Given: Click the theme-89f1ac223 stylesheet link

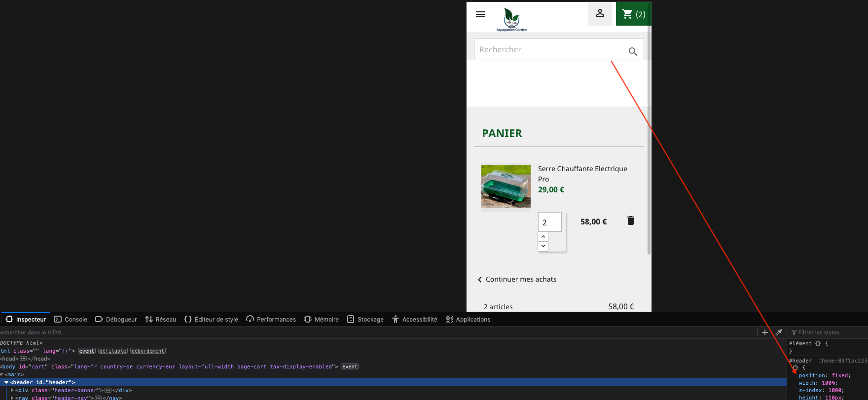Looking at the screenshot, I should pyautogui.click(x=843, y=361).
